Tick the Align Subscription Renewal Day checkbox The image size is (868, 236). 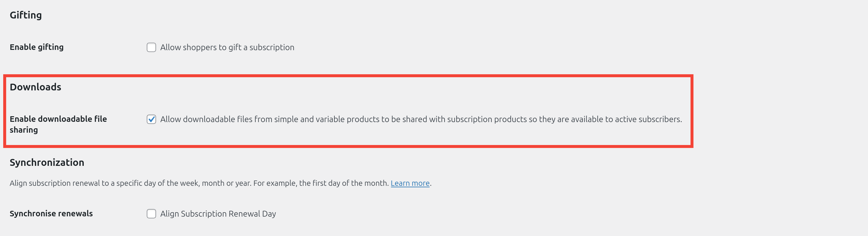[151, 214]
